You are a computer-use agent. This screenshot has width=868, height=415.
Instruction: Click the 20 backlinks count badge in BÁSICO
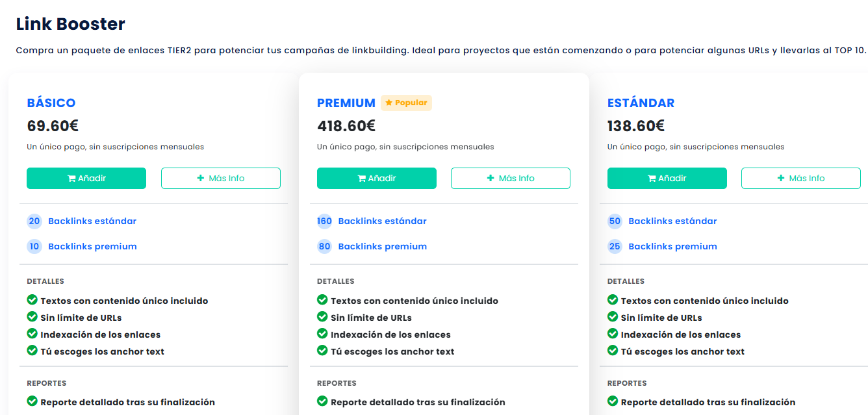(34, 221)
